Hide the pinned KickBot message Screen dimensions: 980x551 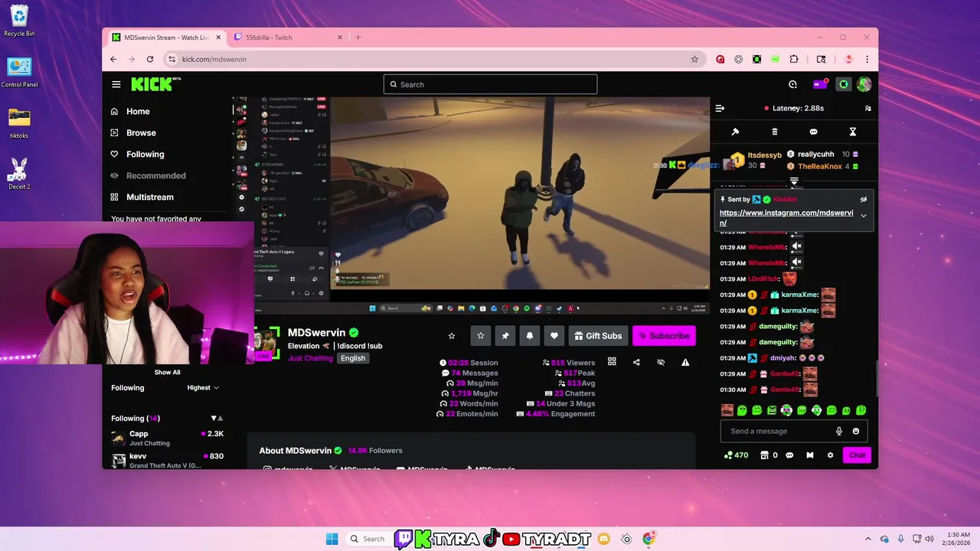point(863,200)
